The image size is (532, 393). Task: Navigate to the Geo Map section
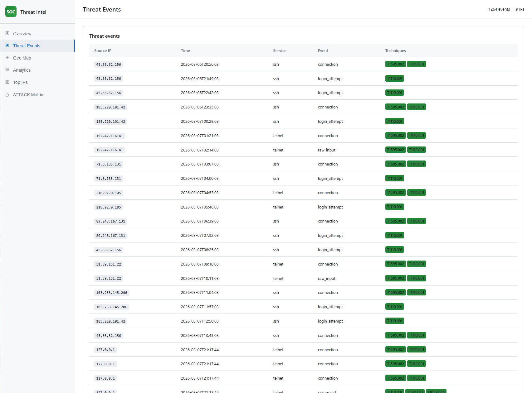point(22,58)
